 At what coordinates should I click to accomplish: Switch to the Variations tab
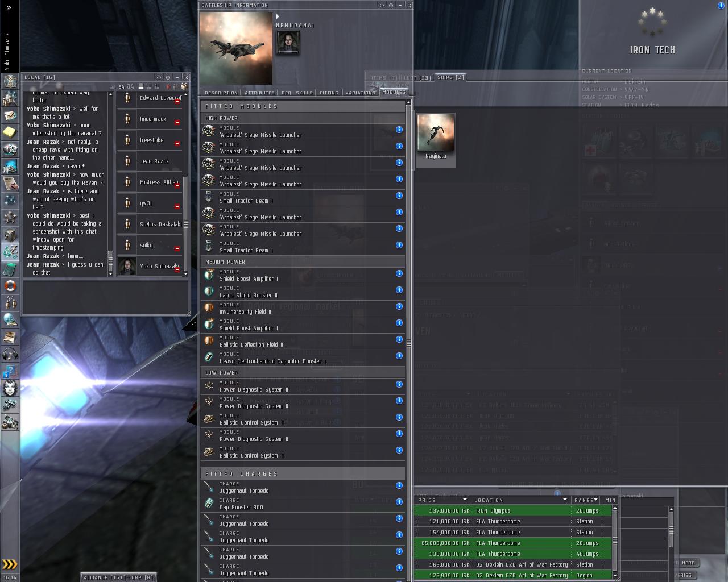coord(360,93)
